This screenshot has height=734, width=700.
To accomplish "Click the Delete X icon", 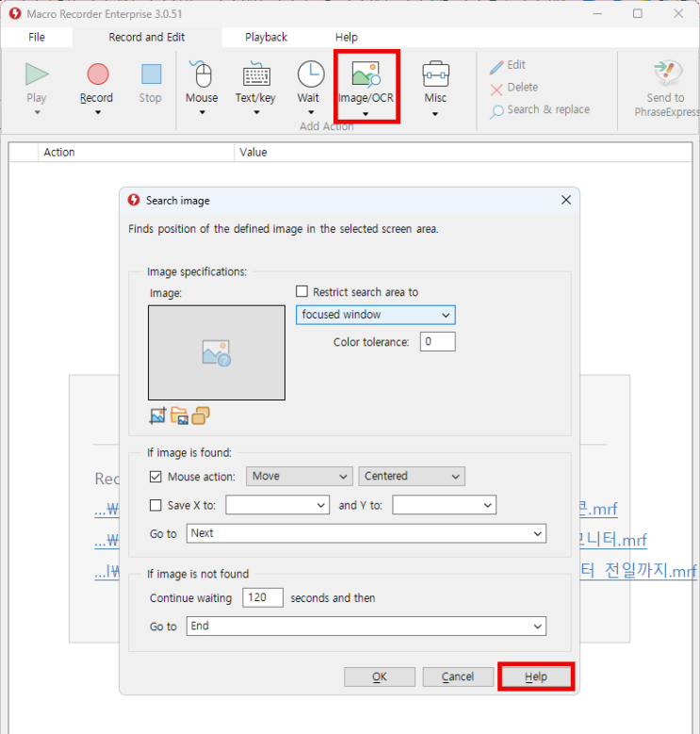I will pyautogui.click(x=497, y=89).
